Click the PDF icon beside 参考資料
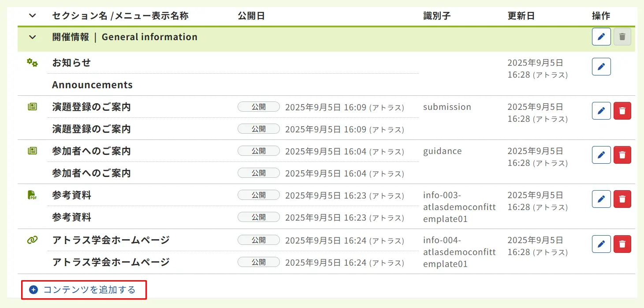The image size is (644, 308). pos(31,194)
